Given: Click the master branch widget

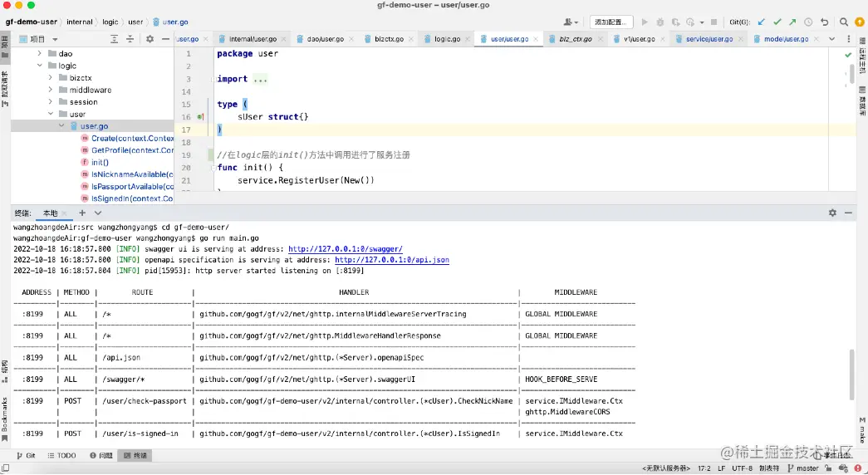Looking at the screenshot, I should coord(802,468).
